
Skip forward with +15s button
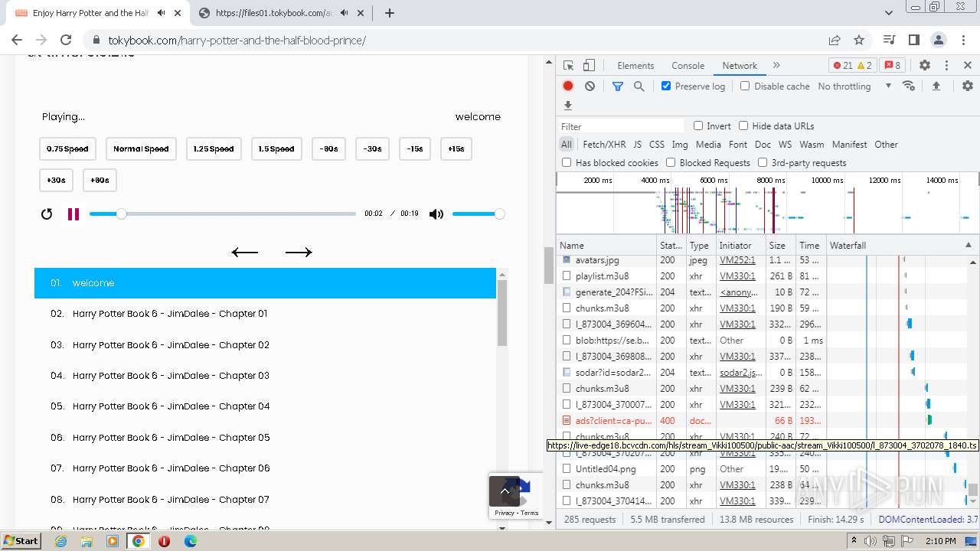coord(456,149)
